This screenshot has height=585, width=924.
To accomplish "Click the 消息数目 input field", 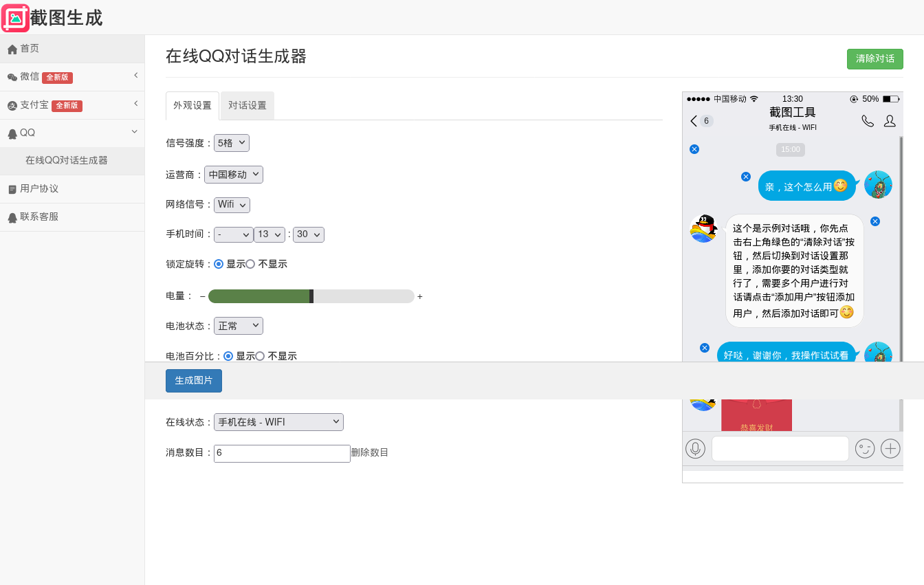I will pos(282,454).
